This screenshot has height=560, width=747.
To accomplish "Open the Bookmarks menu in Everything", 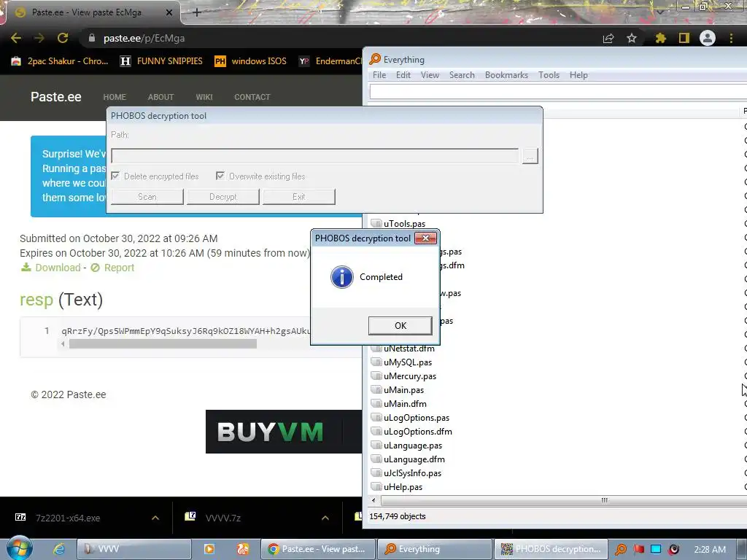I will (x=506, y=75).
